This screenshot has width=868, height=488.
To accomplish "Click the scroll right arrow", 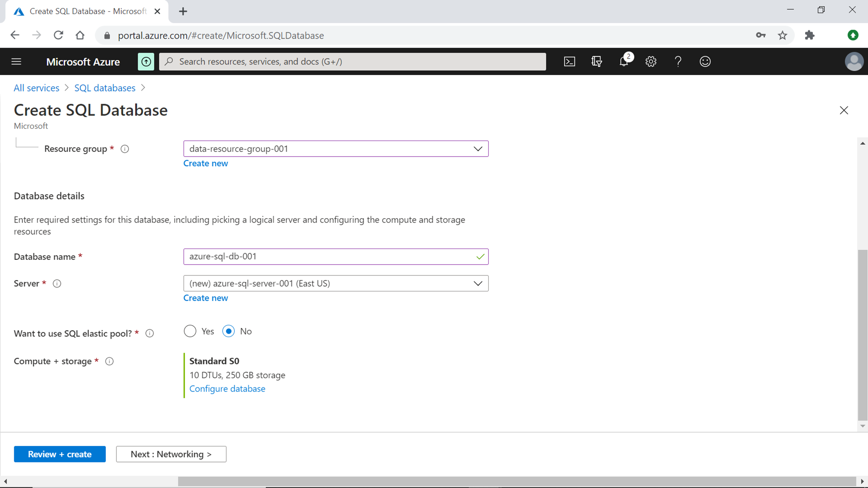I will (x=862, y=481).
